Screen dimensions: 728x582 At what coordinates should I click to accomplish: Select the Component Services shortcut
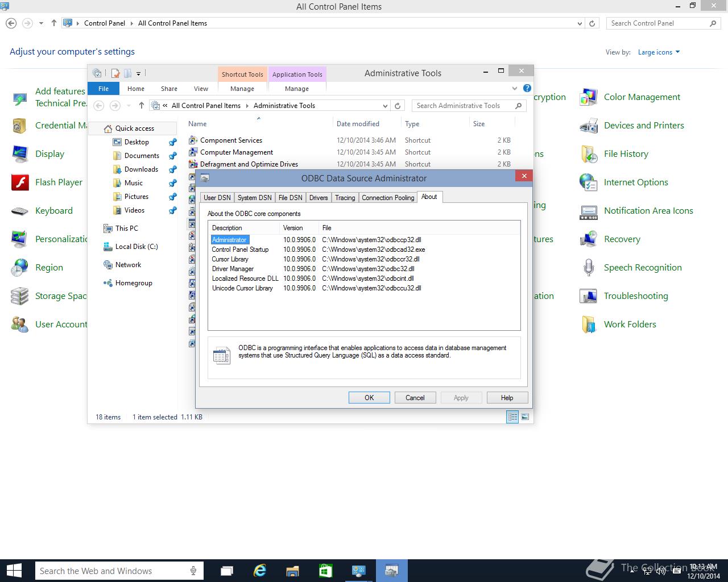pyautogui.click(x=231, y=140)
